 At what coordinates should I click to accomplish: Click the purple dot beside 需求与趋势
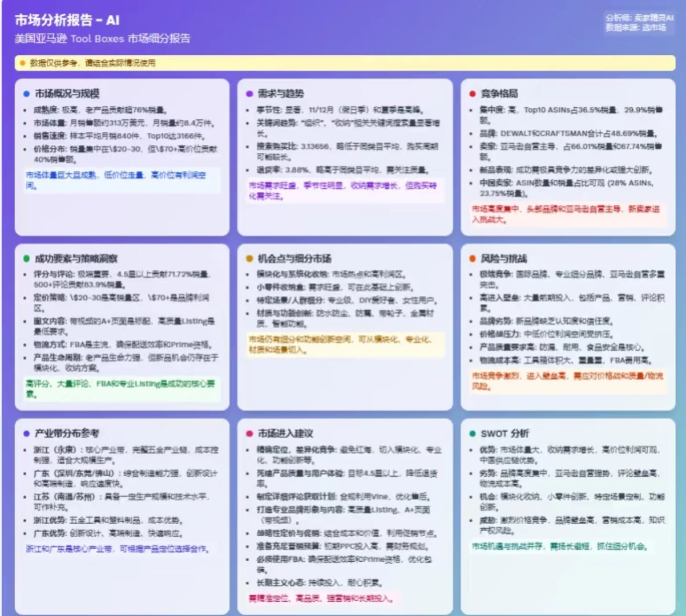[x=249, y=94]
